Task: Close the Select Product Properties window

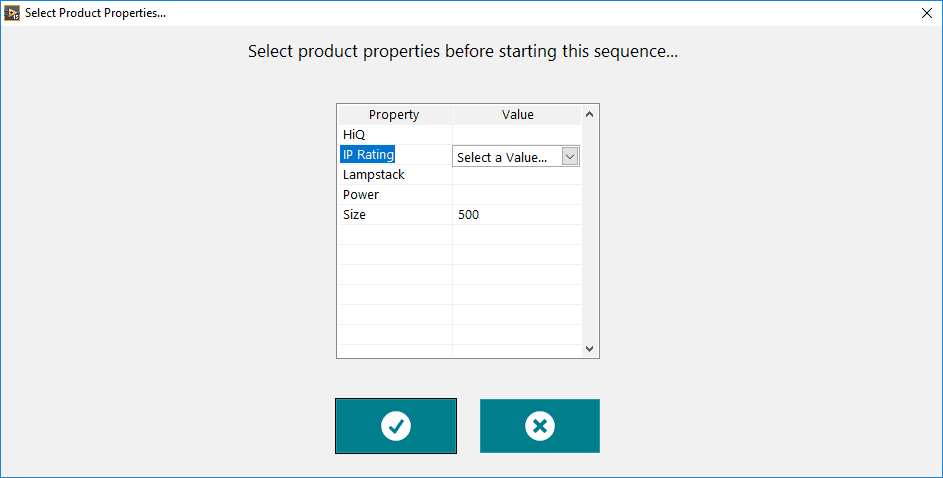Action: [927, 13]
